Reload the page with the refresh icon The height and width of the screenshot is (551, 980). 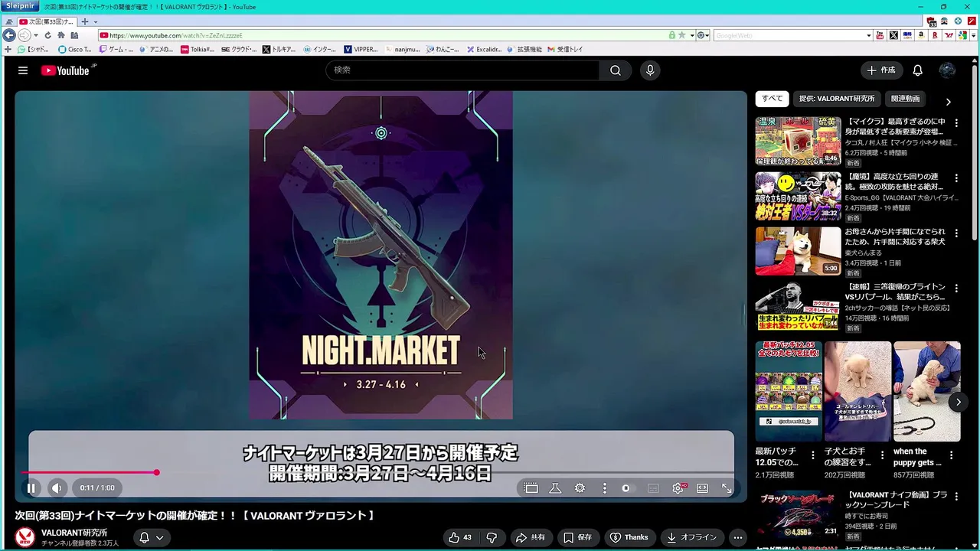[48, 35]
